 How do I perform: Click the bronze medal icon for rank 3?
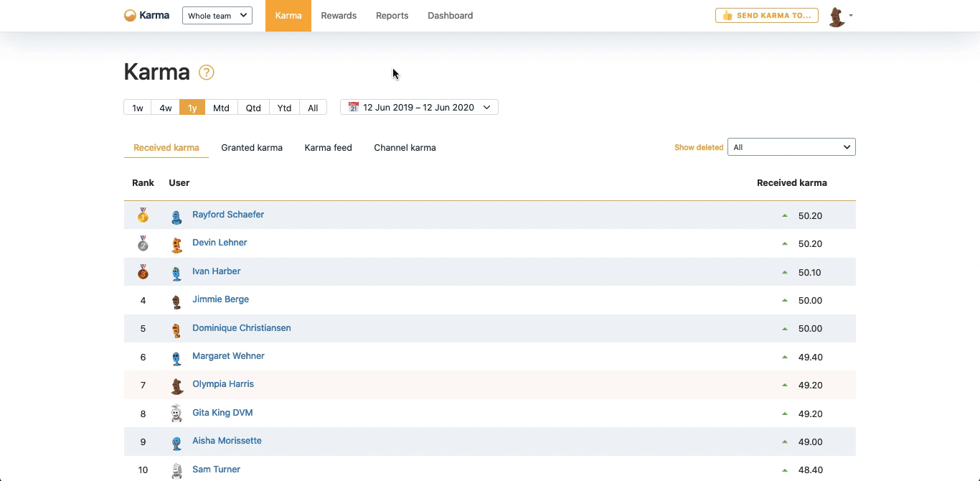tap(143, 272)
